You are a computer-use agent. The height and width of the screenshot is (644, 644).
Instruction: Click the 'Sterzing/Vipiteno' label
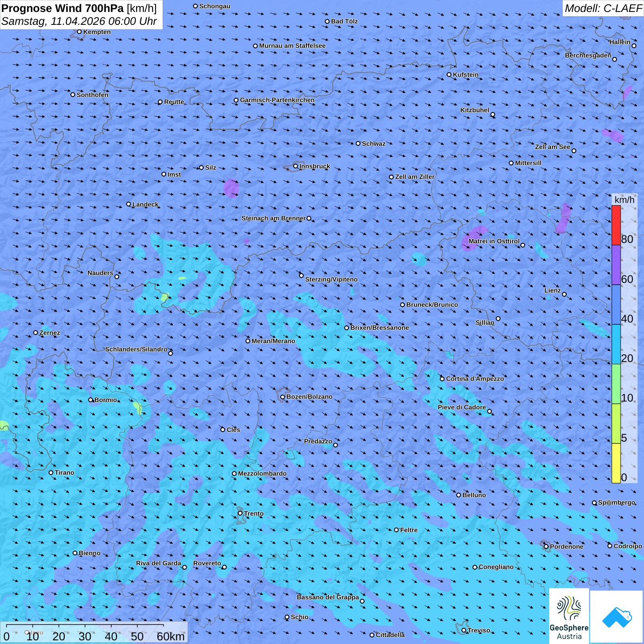(331, 279)
